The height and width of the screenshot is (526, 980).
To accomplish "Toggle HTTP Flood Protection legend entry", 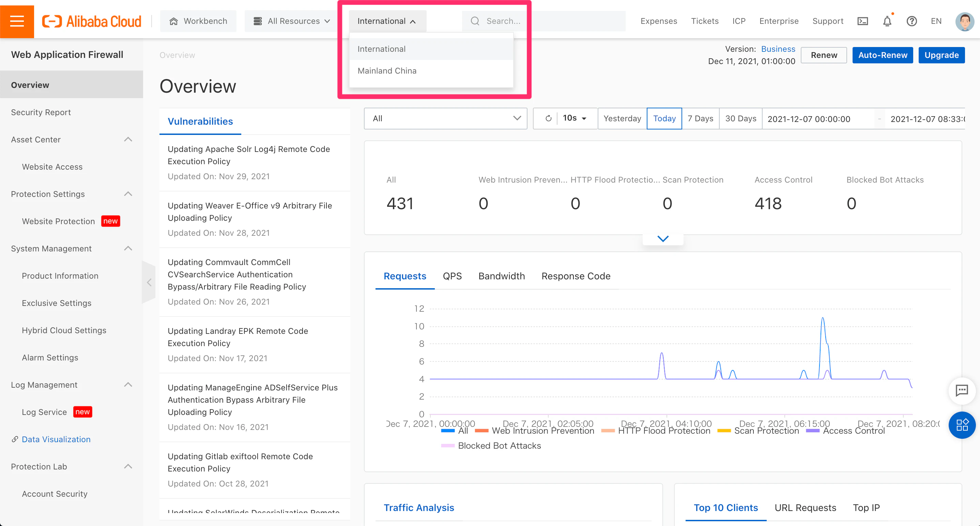I will 656,431.
